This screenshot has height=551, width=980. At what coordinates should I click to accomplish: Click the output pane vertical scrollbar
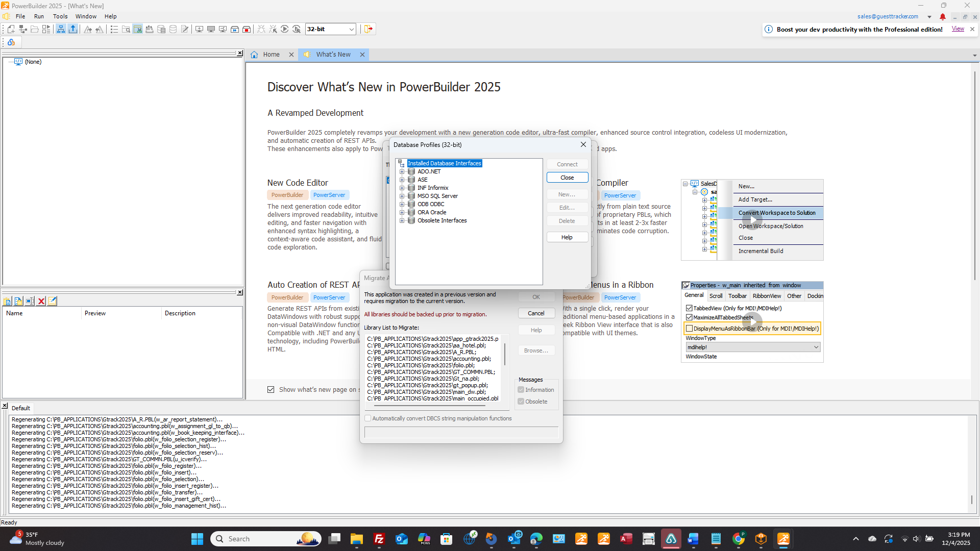[x=972, y=499]
